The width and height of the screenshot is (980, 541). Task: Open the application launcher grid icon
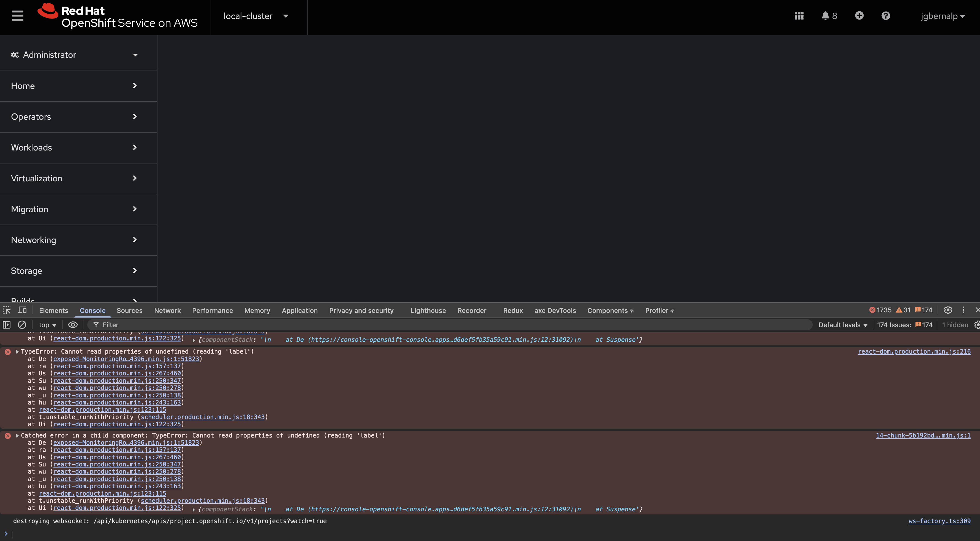click(799, 16)
